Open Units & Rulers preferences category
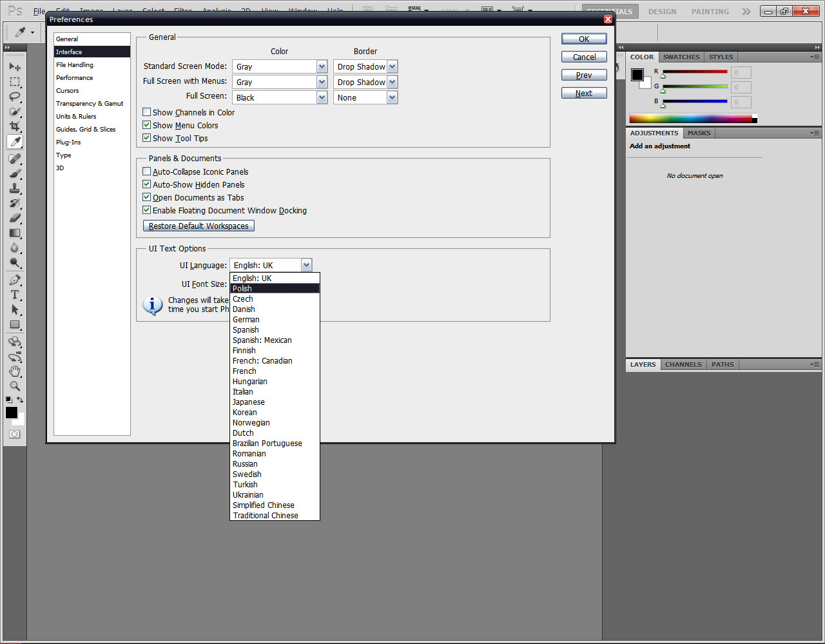825x644 pixels. 76,116
